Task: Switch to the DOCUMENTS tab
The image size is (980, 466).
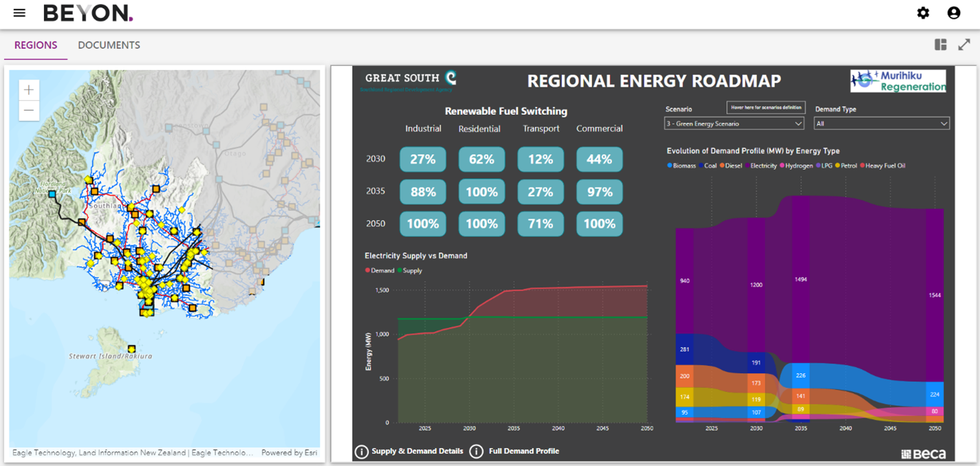Action: 109,45
